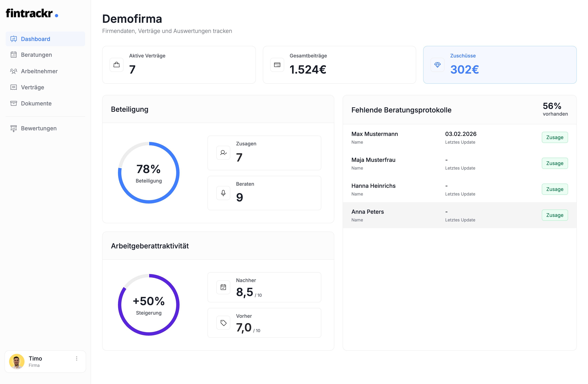Click the calendar icon next to Beratungen
The width and height of the screenshot is (588, 384).
point(14,55)
